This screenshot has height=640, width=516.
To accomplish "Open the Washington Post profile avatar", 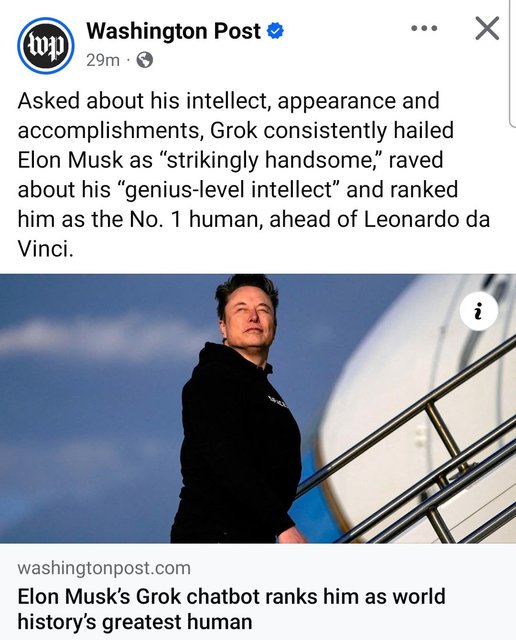I will point(45,45).
